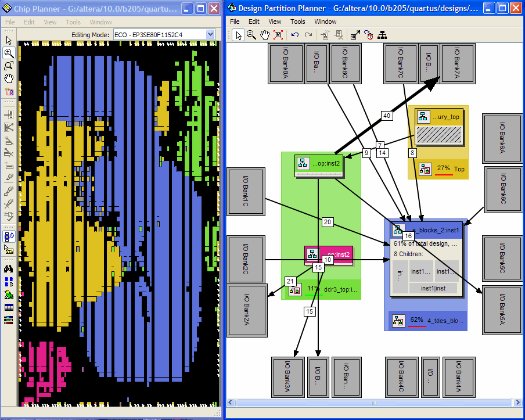Open Edit menu in Design Partition Planner
The width and height of the screenshot is (525, 420).
[x=254, y=21]
